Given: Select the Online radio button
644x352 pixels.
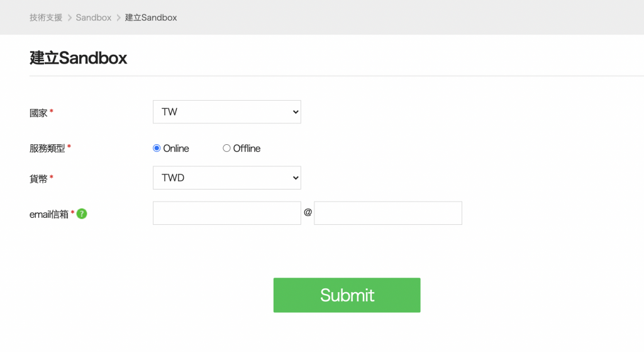Looking at the screenshot, I should [x=157, y=149].
